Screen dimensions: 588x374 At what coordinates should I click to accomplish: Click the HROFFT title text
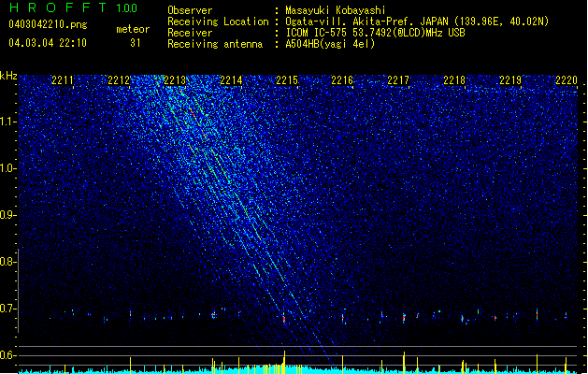pos(58,7)
